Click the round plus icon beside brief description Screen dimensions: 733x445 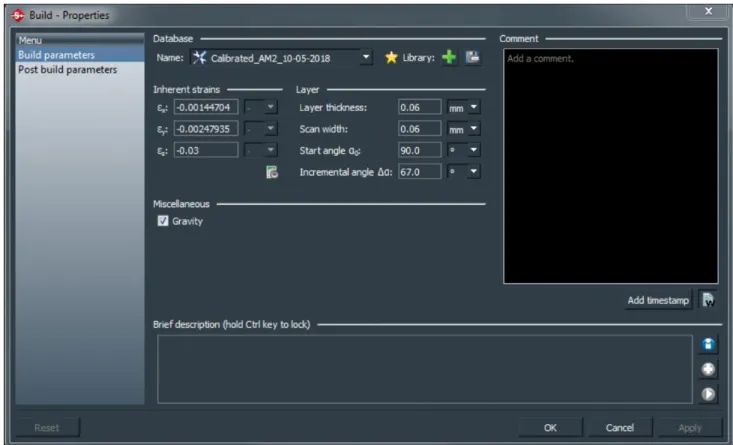[x=708, y=370]
